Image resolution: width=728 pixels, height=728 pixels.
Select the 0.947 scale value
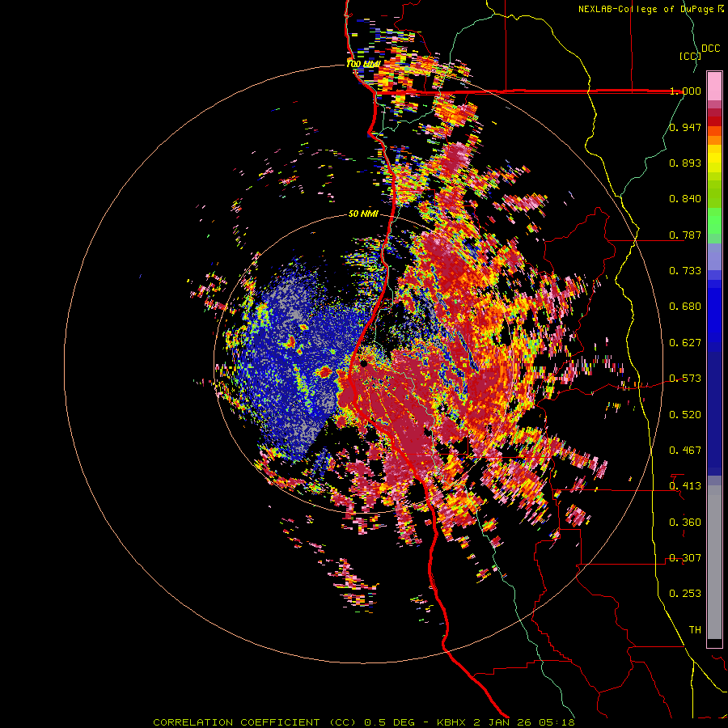(685, 127)
